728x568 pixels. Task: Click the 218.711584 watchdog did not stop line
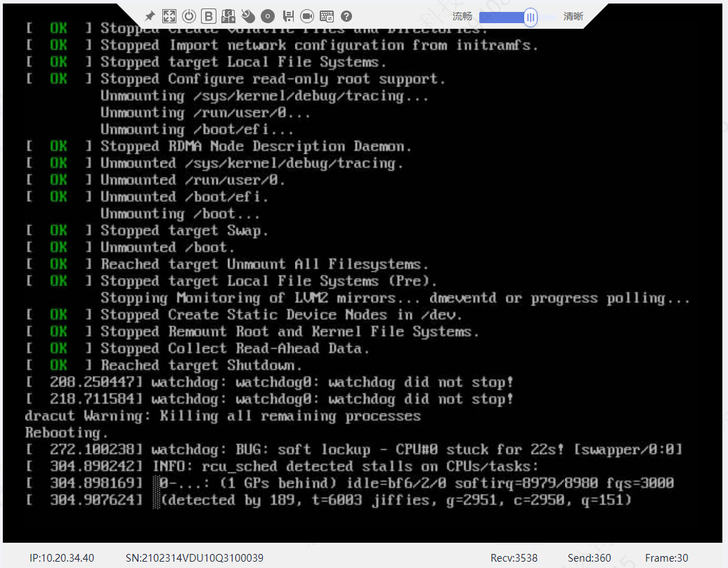click(270, 399)
